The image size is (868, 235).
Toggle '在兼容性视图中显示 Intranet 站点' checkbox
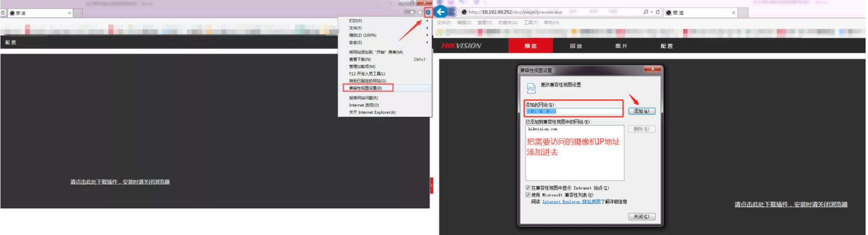[528, 188]
